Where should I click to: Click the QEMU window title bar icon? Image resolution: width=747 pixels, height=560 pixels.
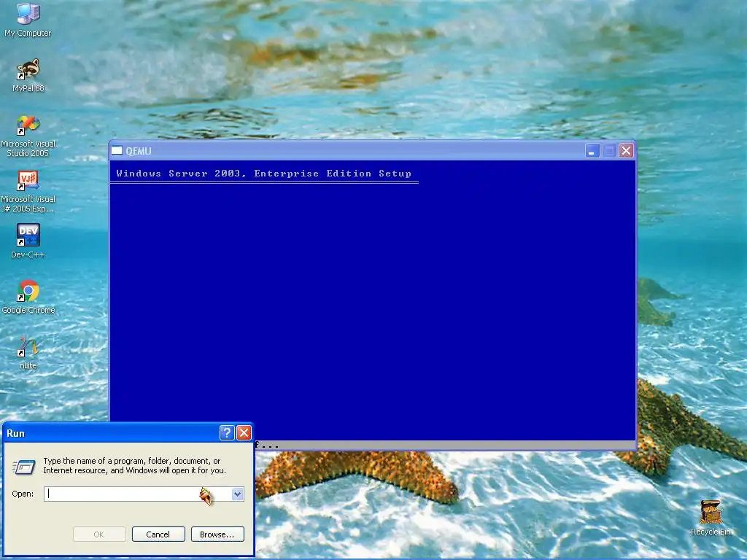[117, 151]
